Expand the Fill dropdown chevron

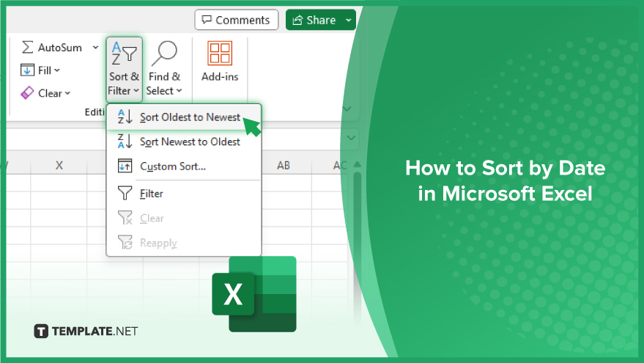(57, 70)
